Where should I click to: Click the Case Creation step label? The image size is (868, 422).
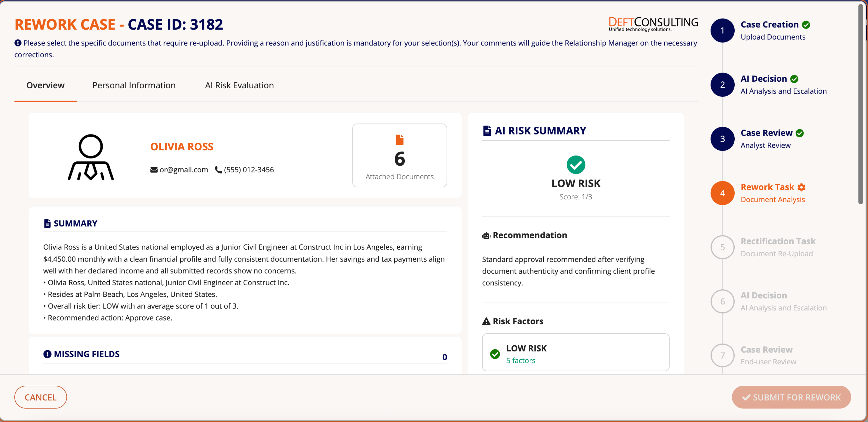coord(770,25)
